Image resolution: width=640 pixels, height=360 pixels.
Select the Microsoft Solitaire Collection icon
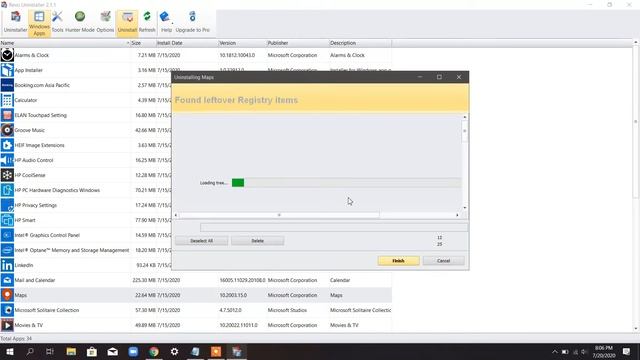(x=7, y=310)
